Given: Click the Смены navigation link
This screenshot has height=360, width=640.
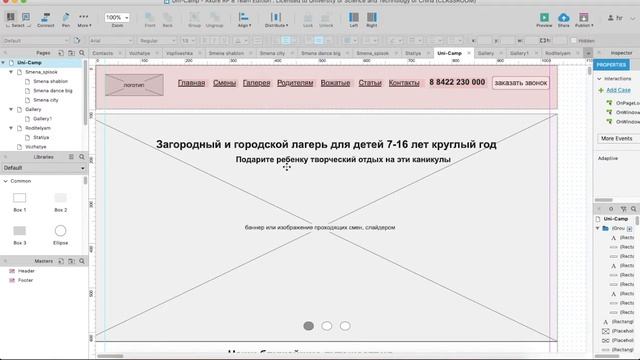Looking at the screenshot, I should (x=224, y=83).
